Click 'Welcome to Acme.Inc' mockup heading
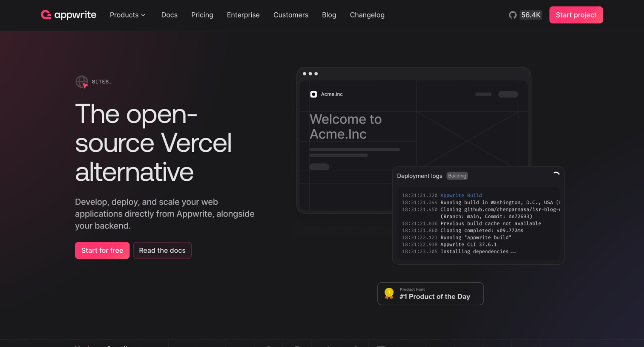Screen dimensions: 644x347 [x=345, y=127]
